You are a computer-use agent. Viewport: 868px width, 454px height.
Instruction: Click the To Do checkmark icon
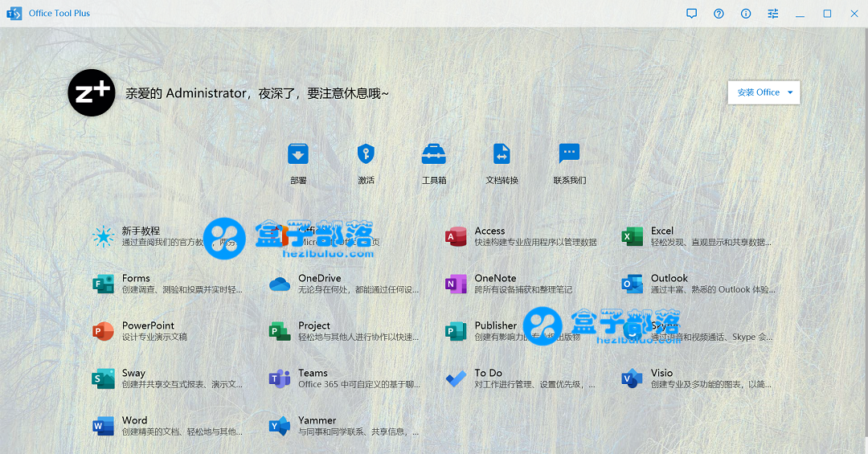(x=456, y=378)
